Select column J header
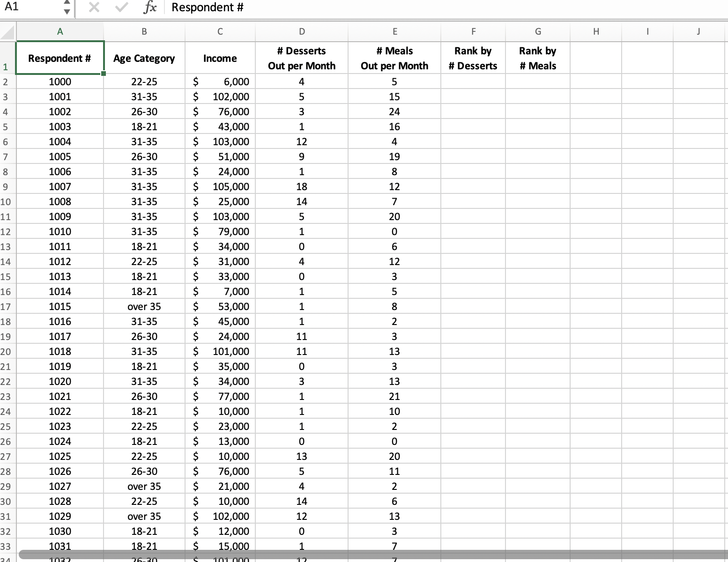This screenshot has height=562, width=728. pos(698,32)
